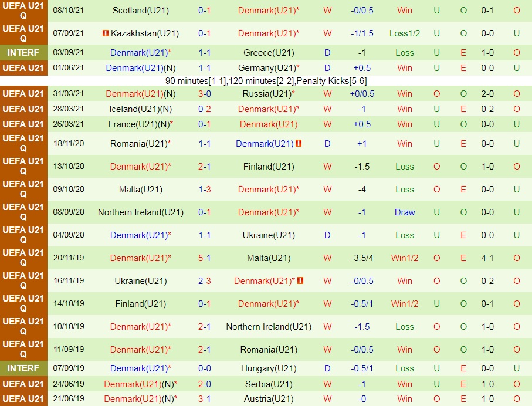Open Finland(U21) from the 14/10/19 match
The height and width of the screenshot is (406, 532).
[140, 304]
